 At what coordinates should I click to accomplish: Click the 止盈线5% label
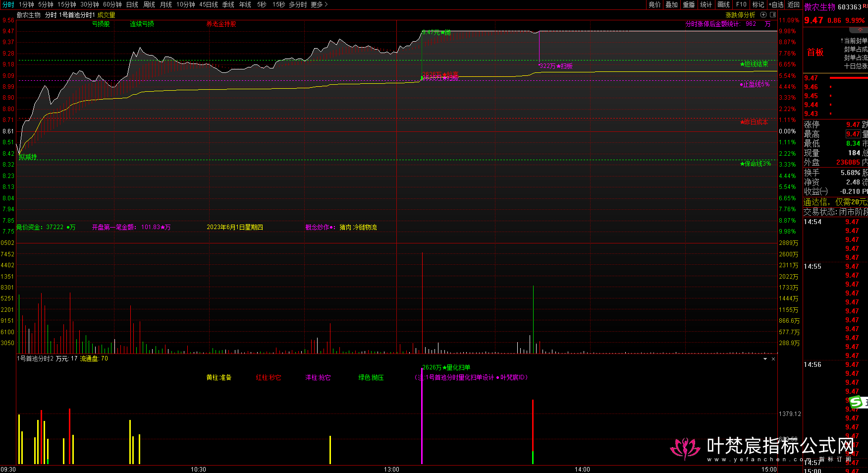click(755, 84)
